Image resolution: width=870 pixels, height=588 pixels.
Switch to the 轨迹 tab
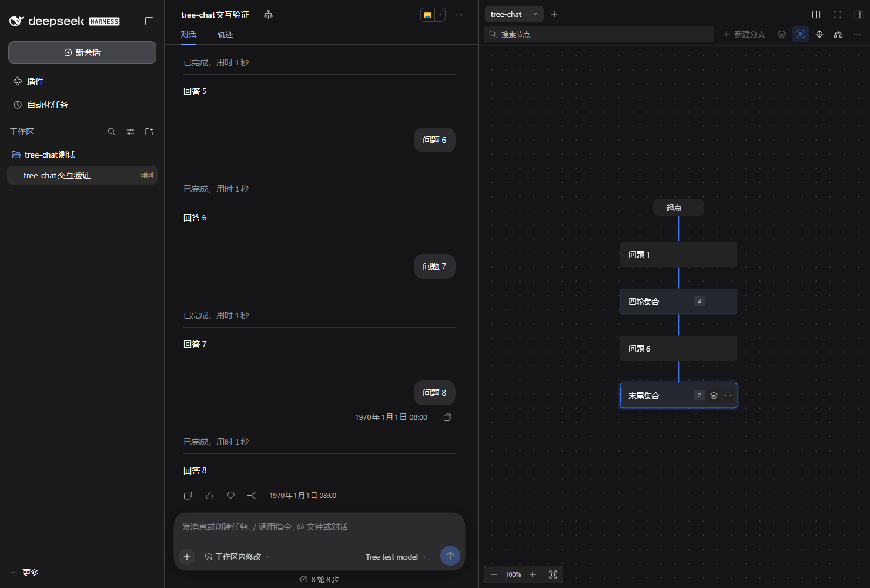click(225, 34)
